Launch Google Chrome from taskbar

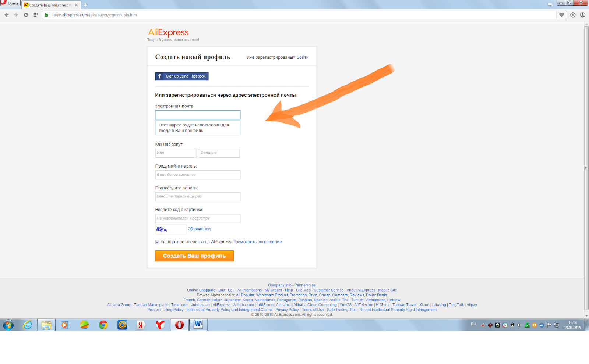[103, 325]
